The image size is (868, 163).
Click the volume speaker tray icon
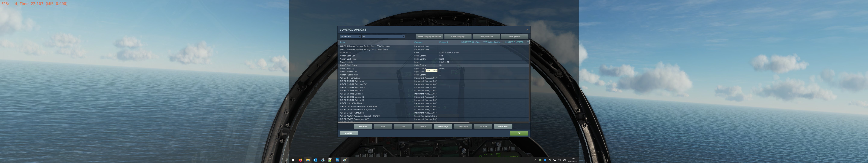click(x=559, y=160)
